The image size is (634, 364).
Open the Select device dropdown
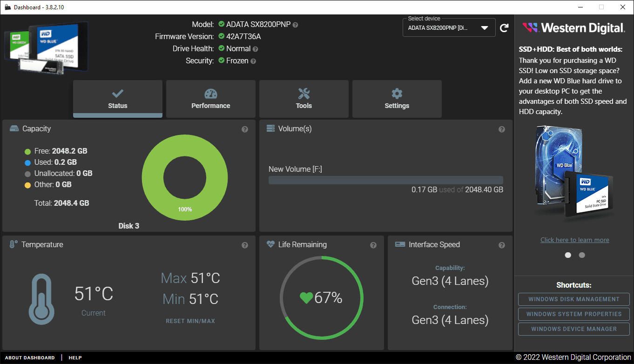pyautogui.click(x=449, y=28)
